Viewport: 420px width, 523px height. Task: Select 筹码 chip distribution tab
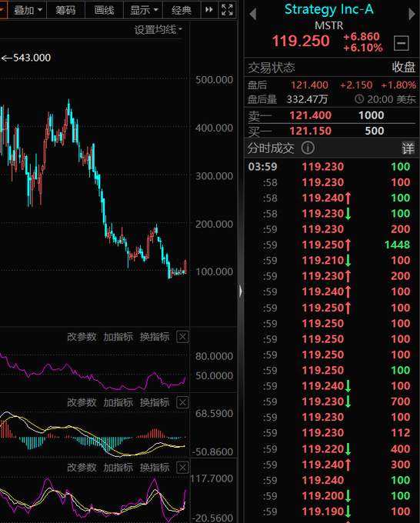[x=65, y=10]
